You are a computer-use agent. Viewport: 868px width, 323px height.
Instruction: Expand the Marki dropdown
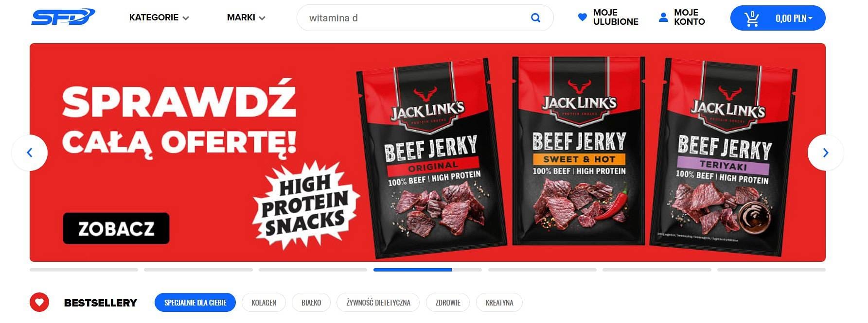(x=246, y=17)
